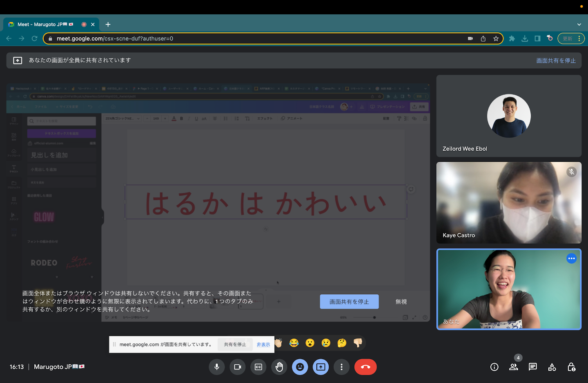Open host controls lock icon

(x=571, y=367)
